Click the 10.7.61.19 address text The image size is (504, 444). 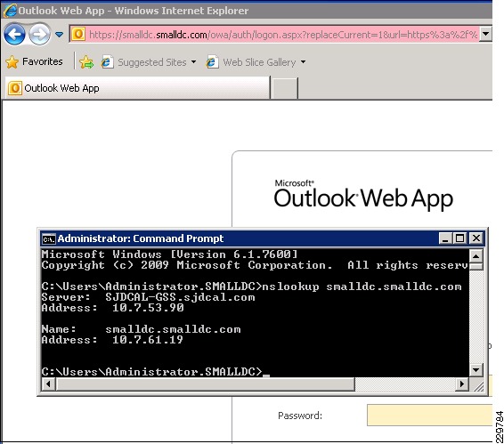[x=148, y=340]
